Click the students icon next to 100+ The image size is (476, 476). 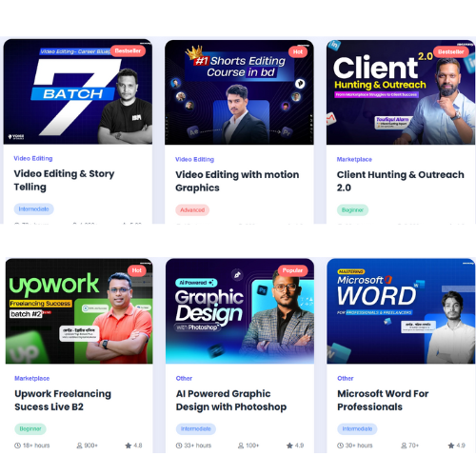[241, 446]
